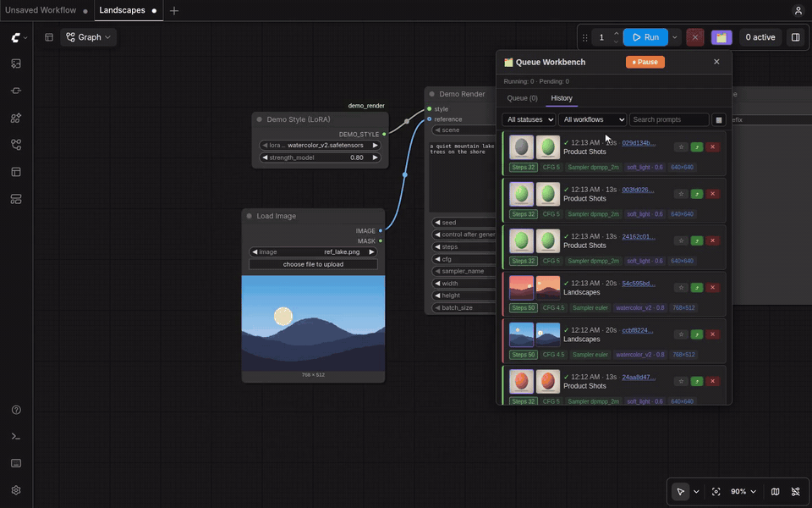Click the 0 active button
Image resolution: width=812 pixels, height=508 pixels.
[760, 37]
